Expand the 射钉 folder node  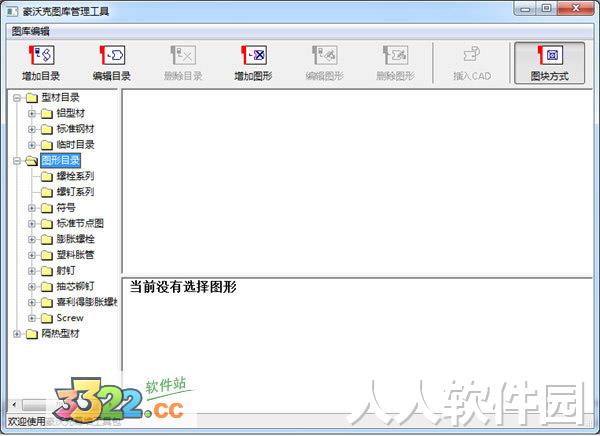point(32,271)
